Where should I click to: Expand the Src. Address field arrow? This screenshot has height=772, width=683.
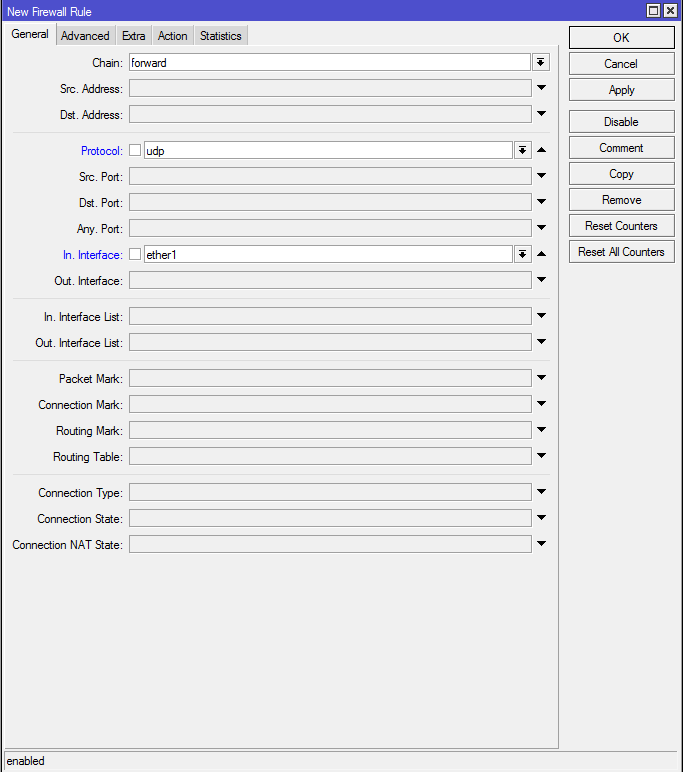coord(541,88)
